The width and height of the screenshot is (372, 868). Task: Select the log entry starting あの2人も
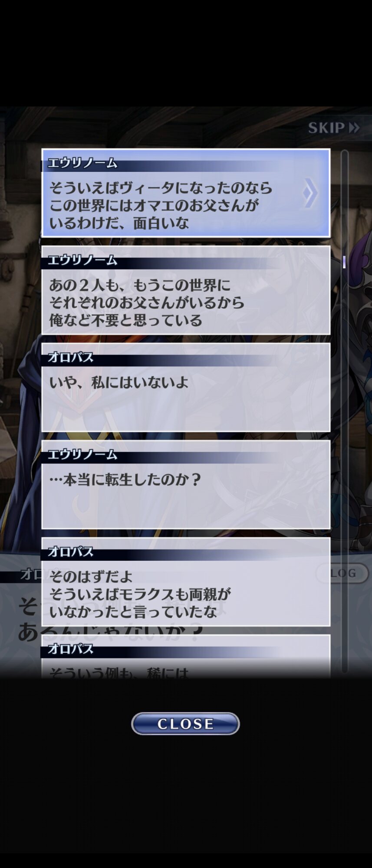pos(186,290)
